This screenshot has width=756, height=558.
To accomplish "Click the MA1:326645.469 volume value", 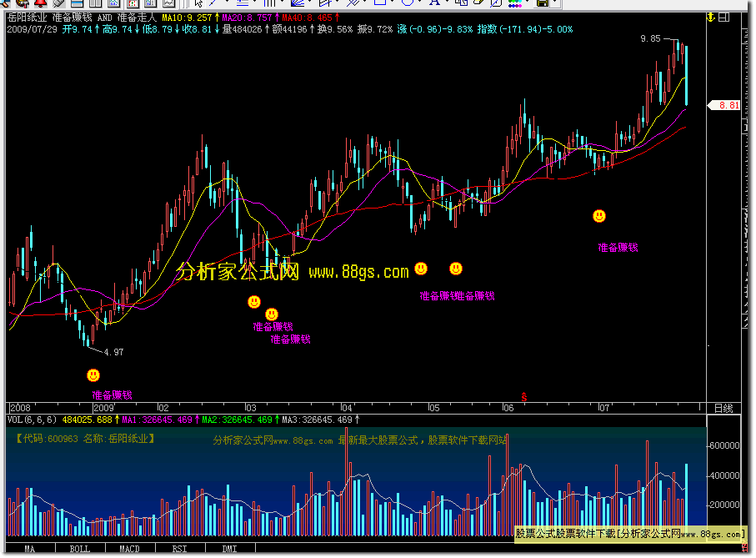I will tap(158, 420).
